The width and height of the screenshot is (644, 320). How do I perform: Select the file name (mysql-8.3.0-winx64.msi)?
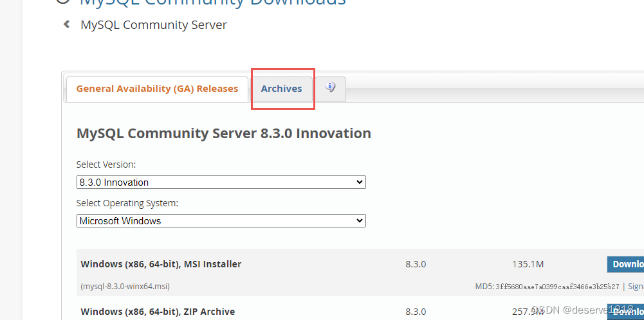point(125,287)
